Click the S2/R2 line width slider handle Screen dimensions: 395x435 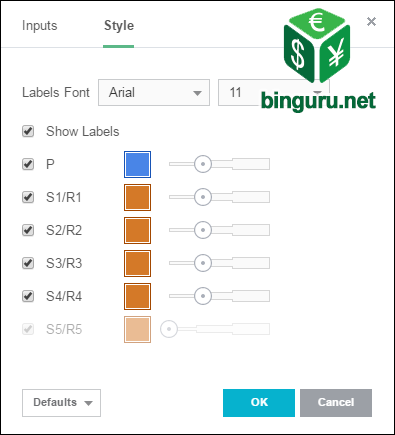pos(203,230)
